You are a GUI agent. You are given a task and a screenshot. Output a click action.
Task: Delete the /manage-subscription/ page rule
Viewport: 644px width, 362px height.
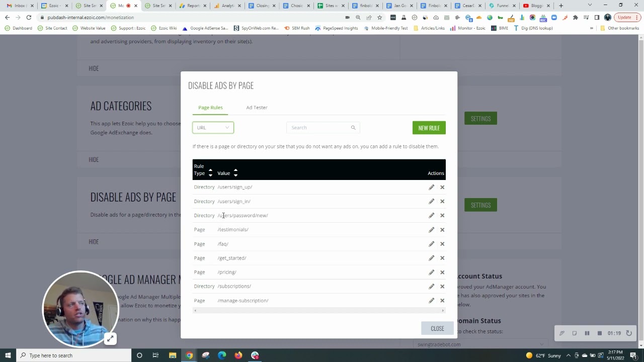[x=442, y=301]
